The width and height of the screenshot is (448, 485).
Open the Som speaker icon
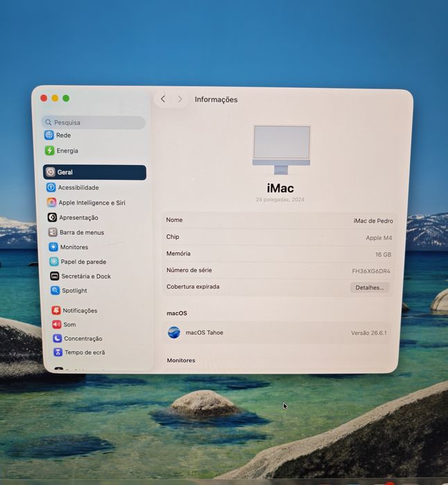57,324
